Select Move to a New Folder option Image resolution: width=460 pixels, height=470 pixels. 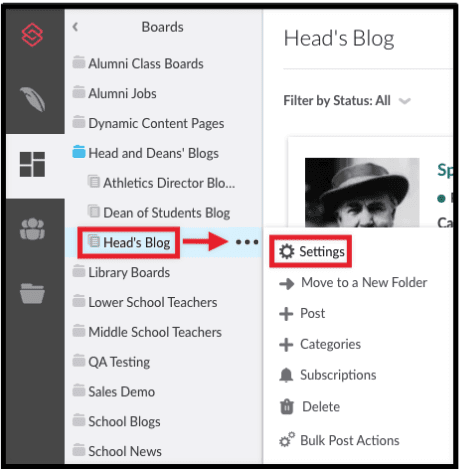click(353, 283)
